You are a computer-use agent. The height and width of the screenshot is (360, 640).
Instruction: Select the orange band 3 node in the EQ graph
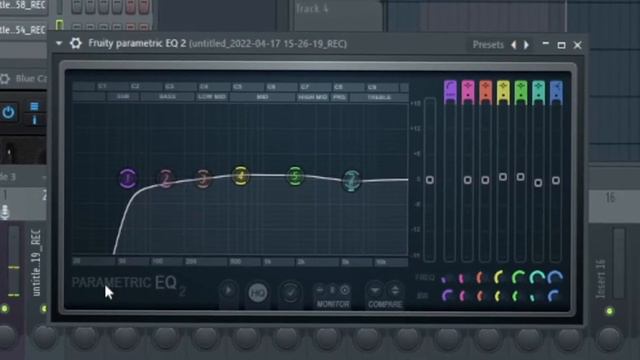203,179
